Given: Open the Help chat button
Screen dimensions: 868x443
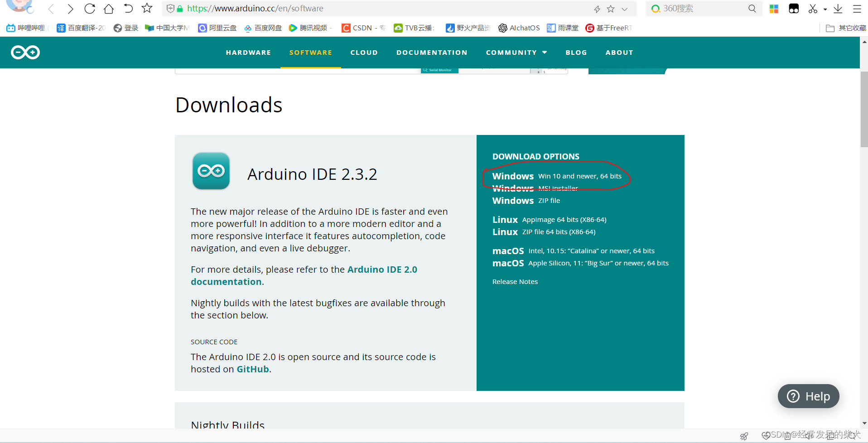Looking at the screenshot, I should [808, 396].
